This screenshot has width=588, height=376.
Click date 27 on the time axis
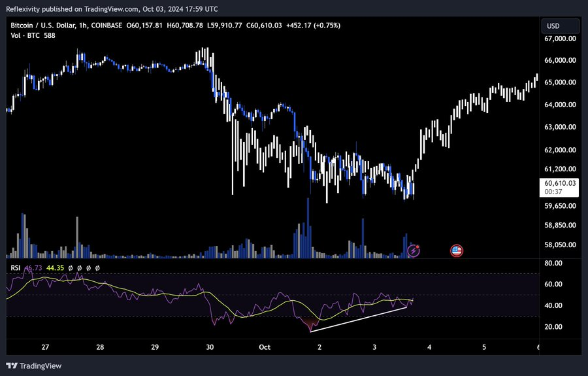(x=44, y=347)
